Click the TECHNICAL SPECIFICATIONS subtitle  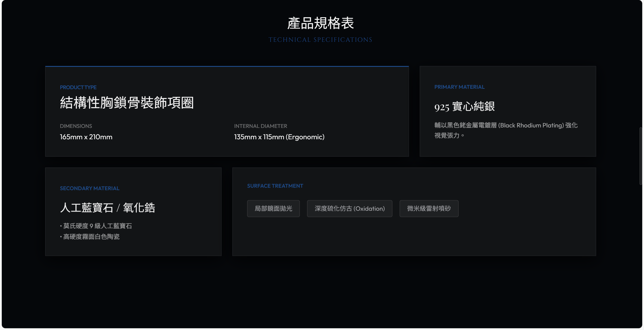click(x=320, y=40)
